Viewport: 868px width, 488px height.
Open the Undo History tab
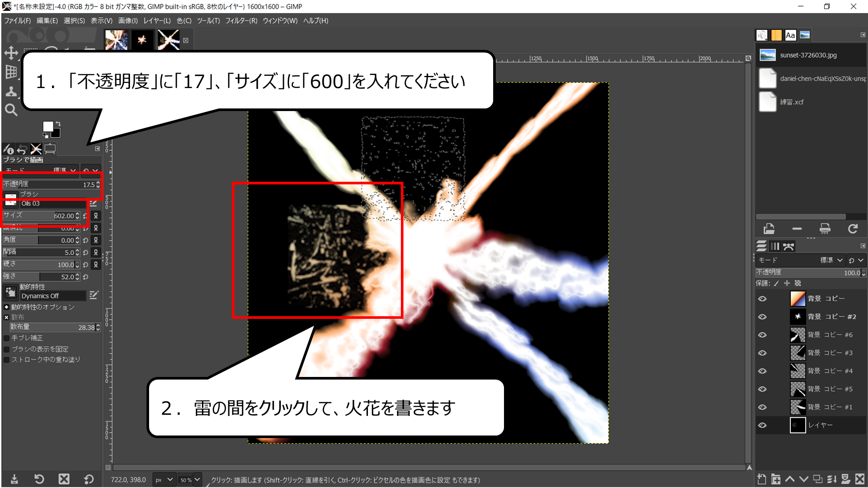(22, 149)
